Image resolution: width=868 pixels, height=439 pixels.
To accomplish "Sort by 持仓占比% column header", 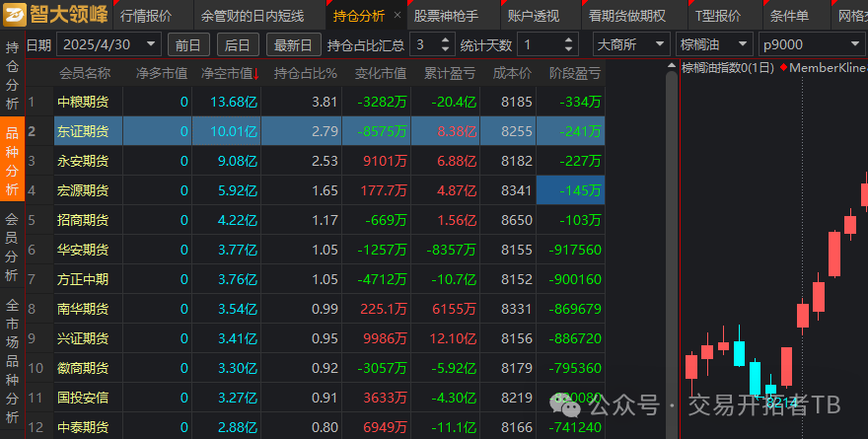I will click(x=306, y=73).
